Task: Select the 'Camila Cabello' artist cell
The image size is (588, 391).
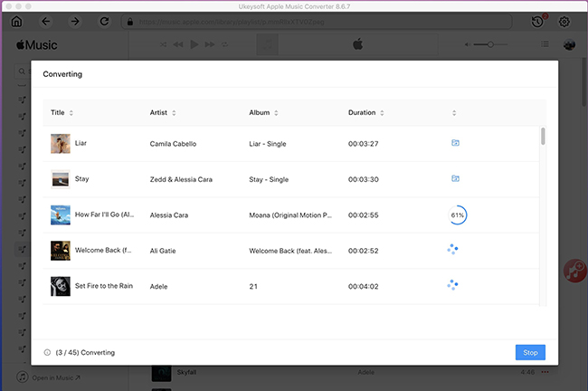Action: [173, 144]
